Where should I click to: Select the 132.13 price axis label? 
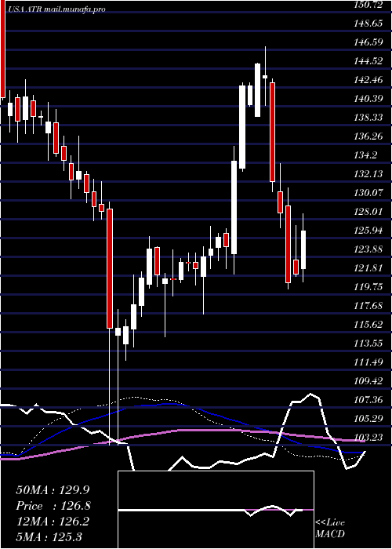[368, 174]
